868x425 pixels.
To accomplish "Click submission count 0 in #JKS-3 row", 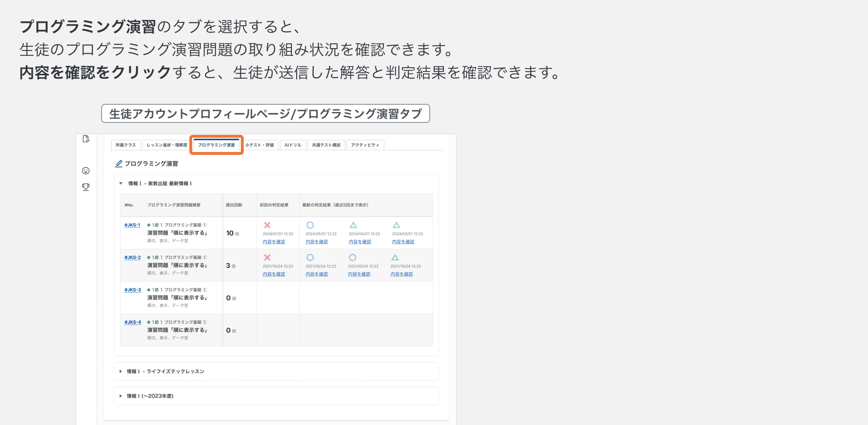I will [228, 298].
